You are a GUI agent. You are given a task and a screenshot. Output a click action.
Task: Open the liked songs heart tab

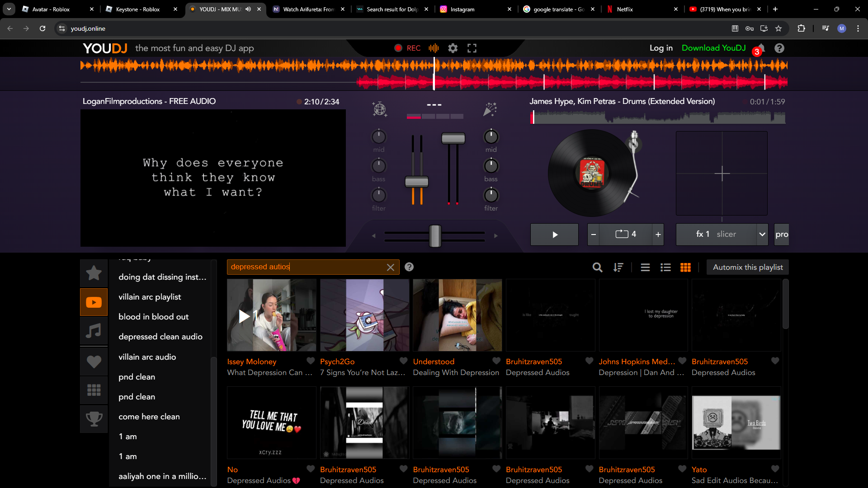click(94, 361)
